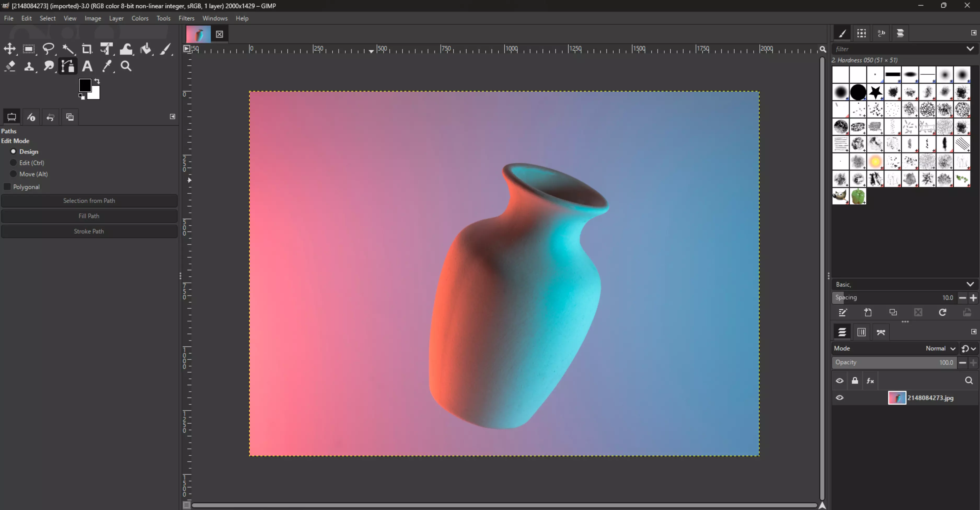Open the Colors menu
This screenshot has height=510, width=980.
coord(140,18)
